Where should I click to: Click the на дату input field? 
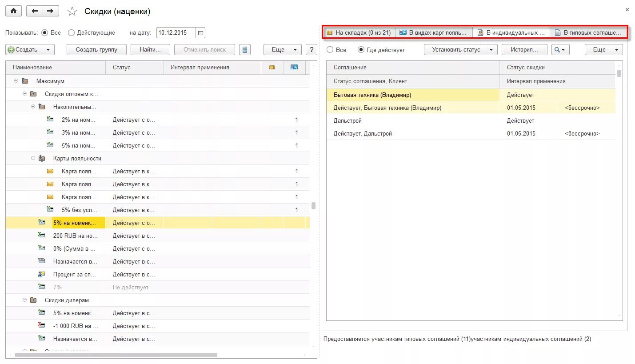click(176, 33)
